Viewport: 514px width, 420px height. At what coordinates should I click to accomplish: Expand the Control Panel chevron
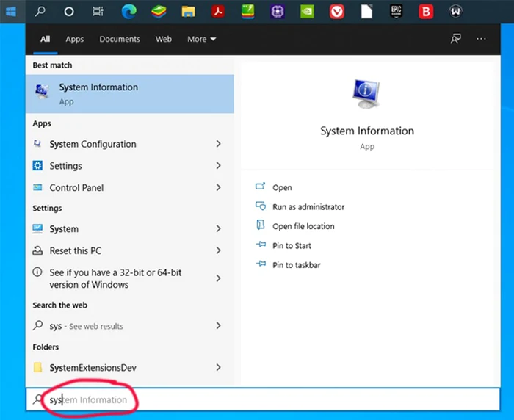click(218, 187)
